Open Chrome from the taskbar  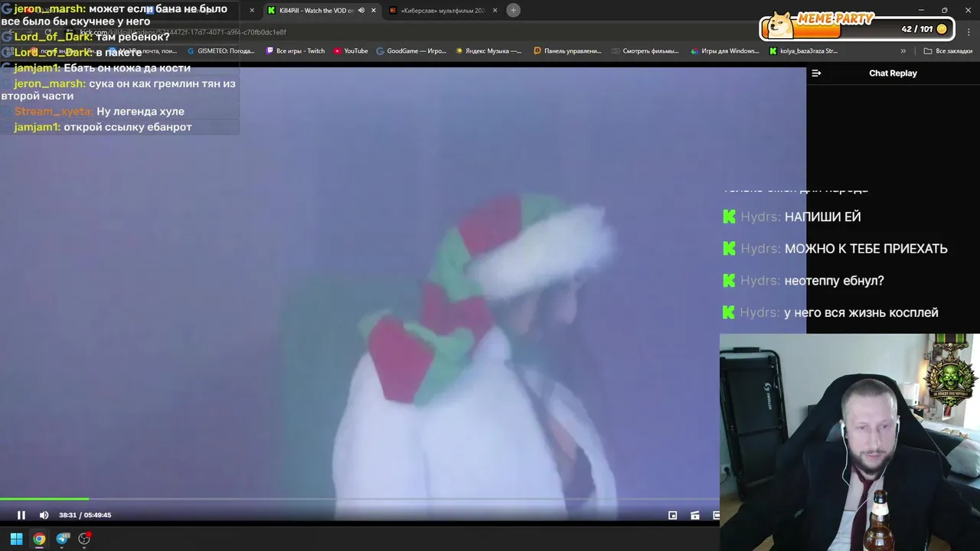point(39,539)
